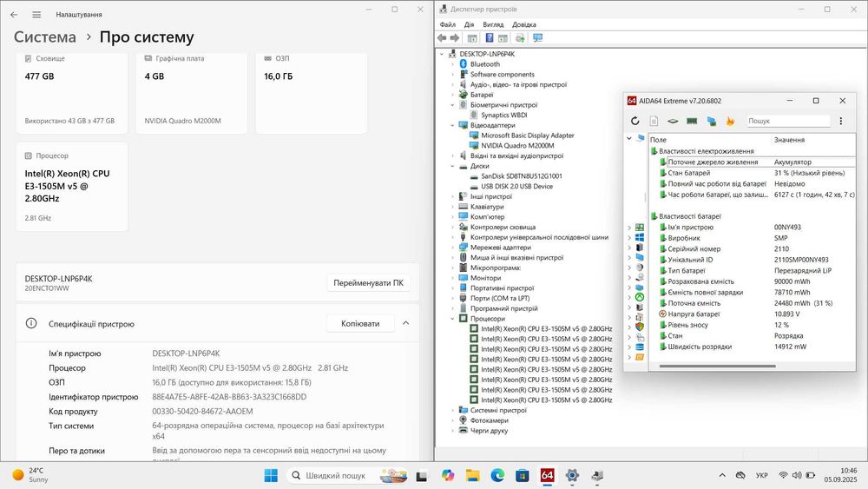Collapse the Диски category
Screen dimensions: 868x489
[x=452, y=166]
